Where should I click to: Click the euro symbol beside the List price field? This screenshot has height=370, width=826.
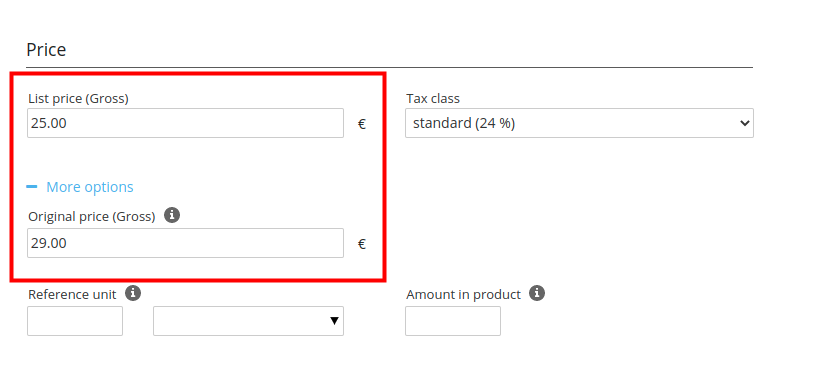pos(362,124)
